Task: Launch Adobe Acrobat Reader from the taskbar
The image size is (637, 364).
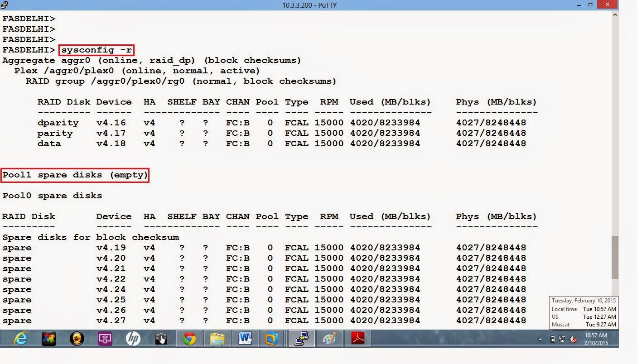Action: tap(357, 338)
